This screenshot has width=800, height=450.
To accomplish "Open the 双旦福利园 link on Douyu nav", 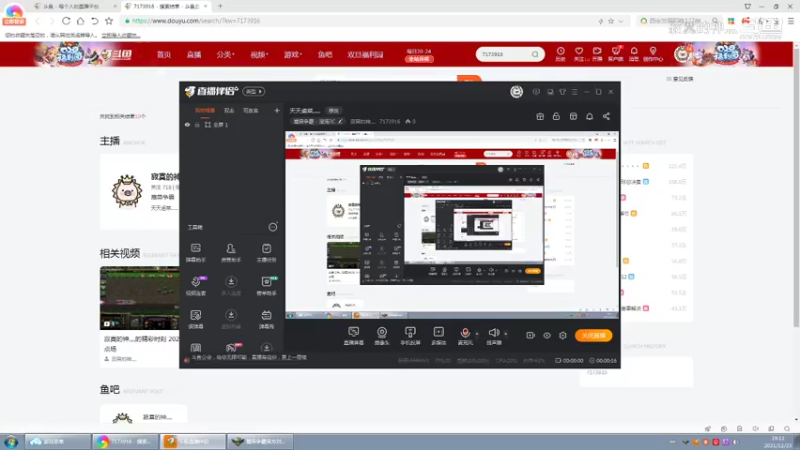I will click(365, 55).
